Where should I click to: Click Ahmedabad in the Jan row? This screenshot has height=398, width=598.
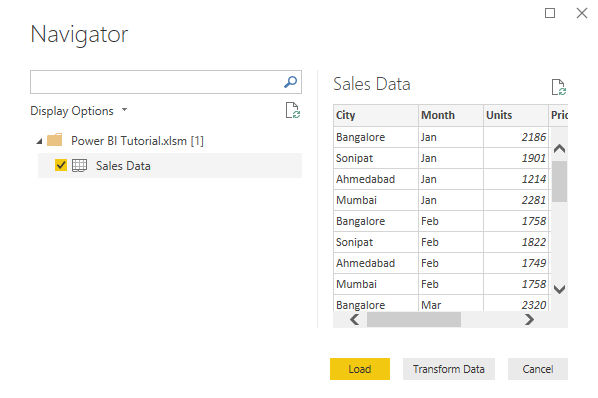tap(376, 179)
